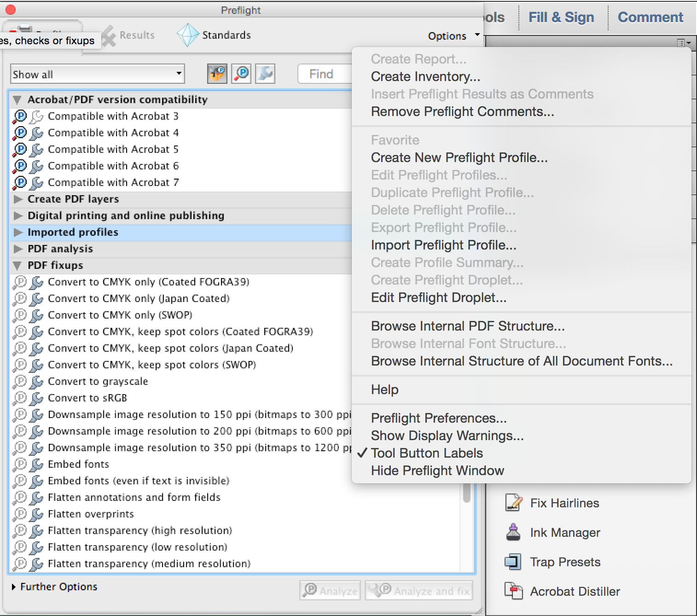Choose Edit Preflight Droplet... menu item
This screenshot has height=616, width=697.
[x=521, y=297]
